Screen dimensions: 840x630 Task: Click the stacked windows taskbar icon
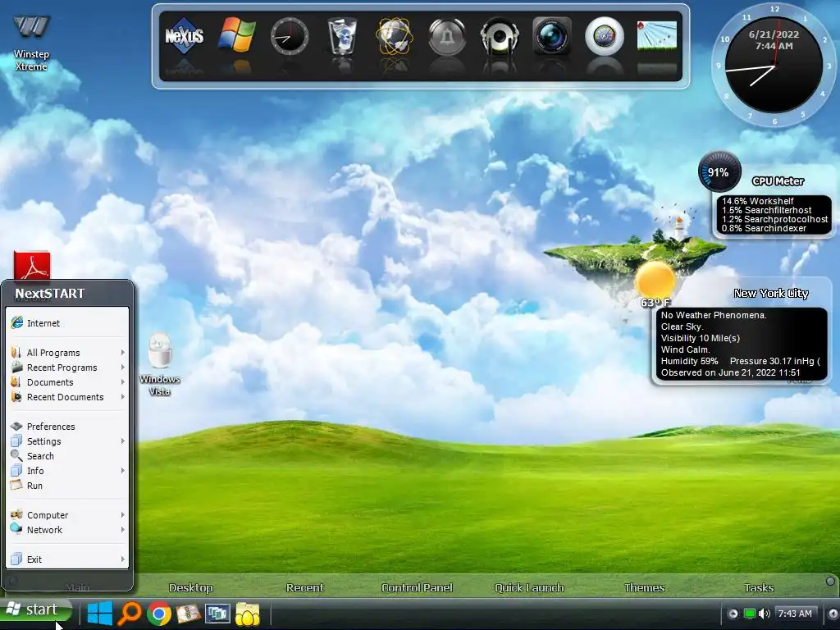[x=217, y=614]
